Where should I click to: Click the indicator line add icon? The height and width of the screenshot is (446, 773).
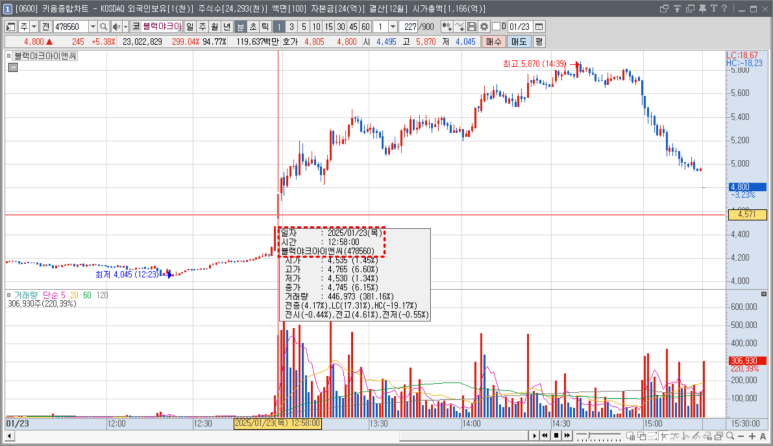point(459,27)
